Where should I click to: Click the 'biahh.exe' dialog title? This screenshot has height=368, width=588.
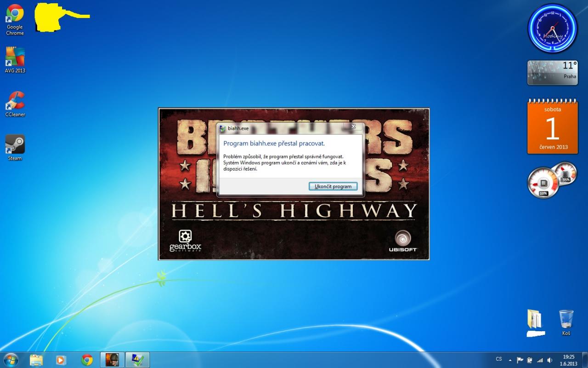(x=238, y=128)
